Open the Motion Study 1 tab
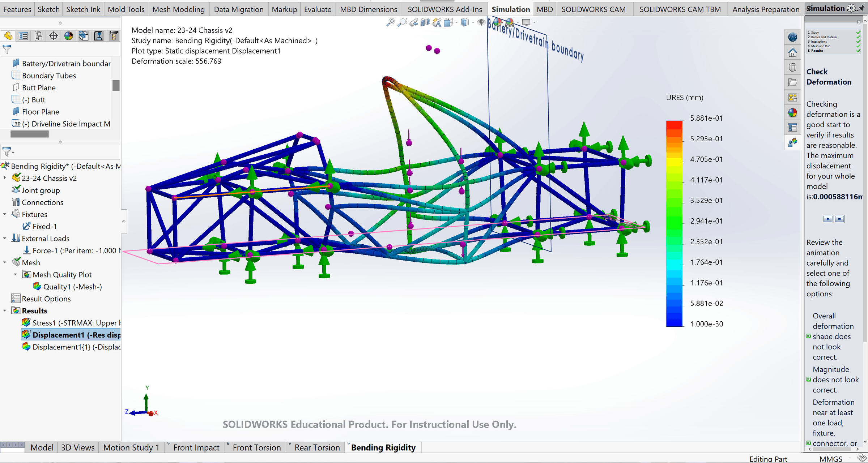Viewport: 868px width, 463px height. coord(131,447)
